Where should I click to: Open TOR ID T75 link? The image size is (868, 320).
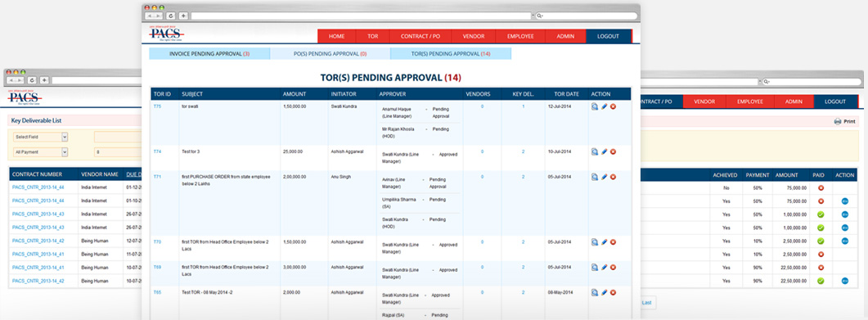(x=157, y=106)
